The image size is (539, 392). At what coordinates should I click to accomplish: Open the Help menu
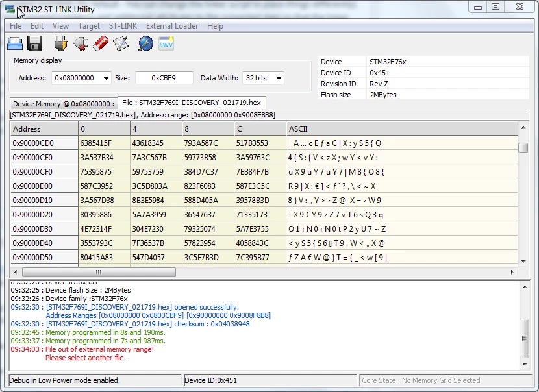click(215, 26)
